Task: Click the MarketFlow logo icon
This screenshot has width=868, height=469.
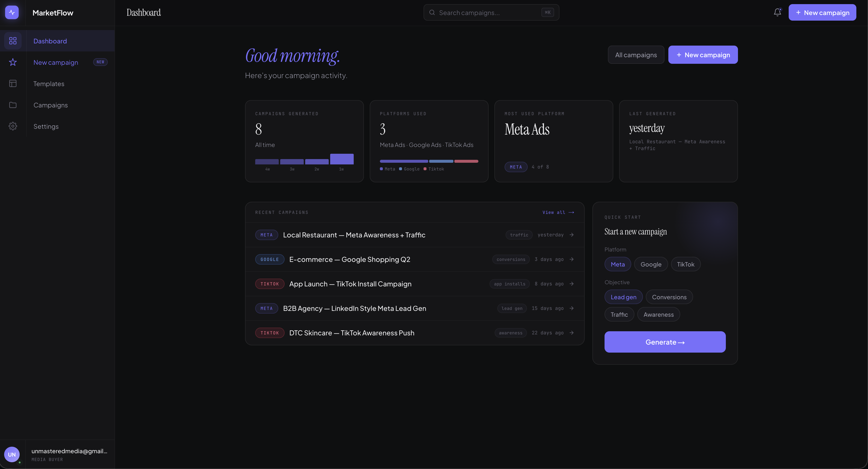Action: (12, 12)
